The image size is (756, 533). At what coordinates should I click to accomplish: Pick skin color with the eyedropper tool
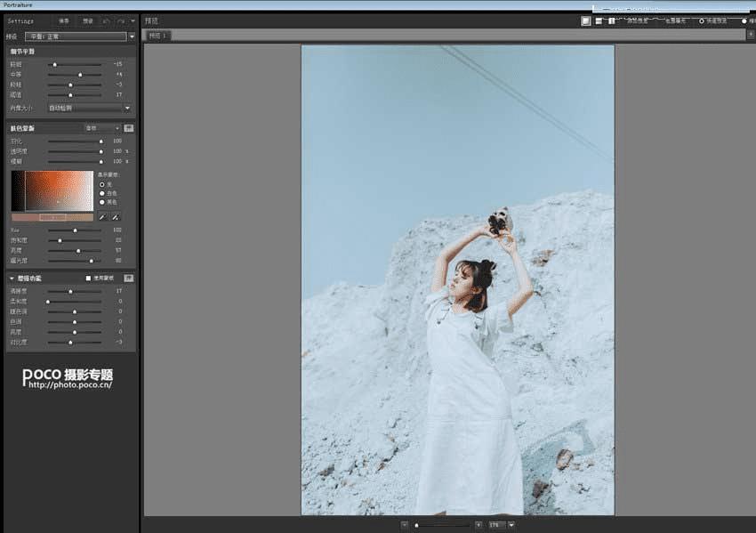coord(102,217)
